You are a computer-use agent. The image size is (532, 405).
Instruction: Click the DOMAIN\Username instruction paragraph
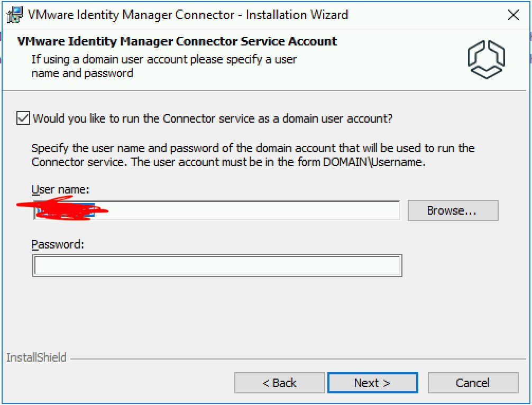pos(253,155)
